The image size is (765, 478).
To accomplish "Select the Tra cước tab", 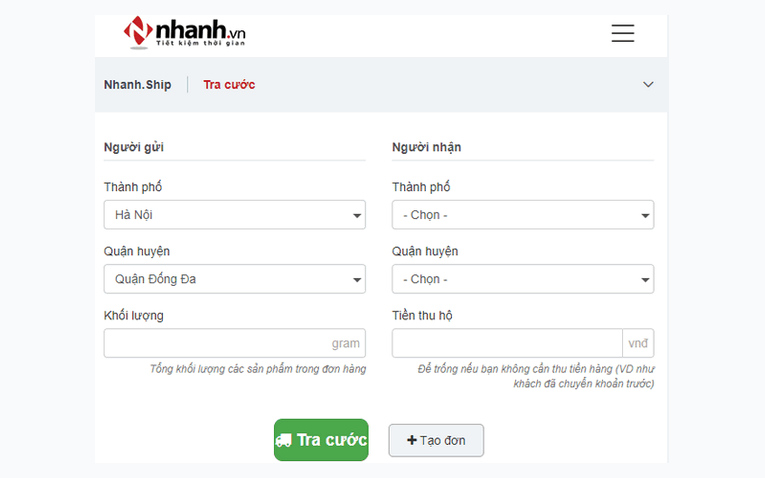I will 229,85.
